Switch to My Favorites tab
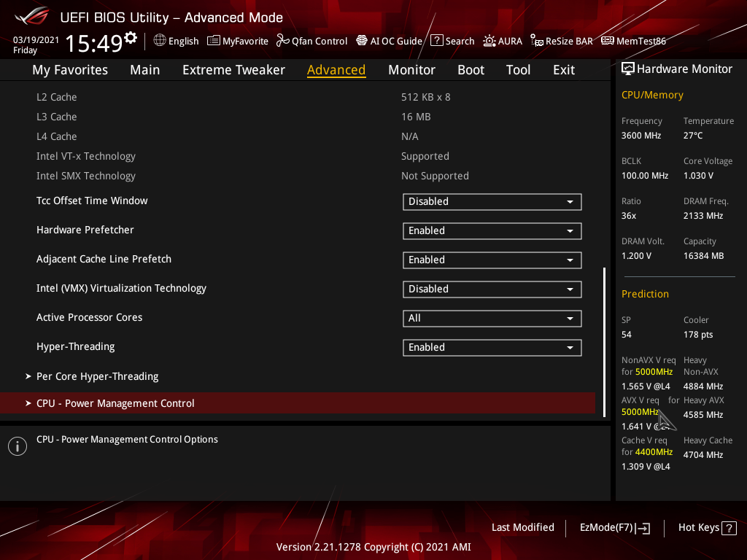The image size is (747, 560). point(70,70)
